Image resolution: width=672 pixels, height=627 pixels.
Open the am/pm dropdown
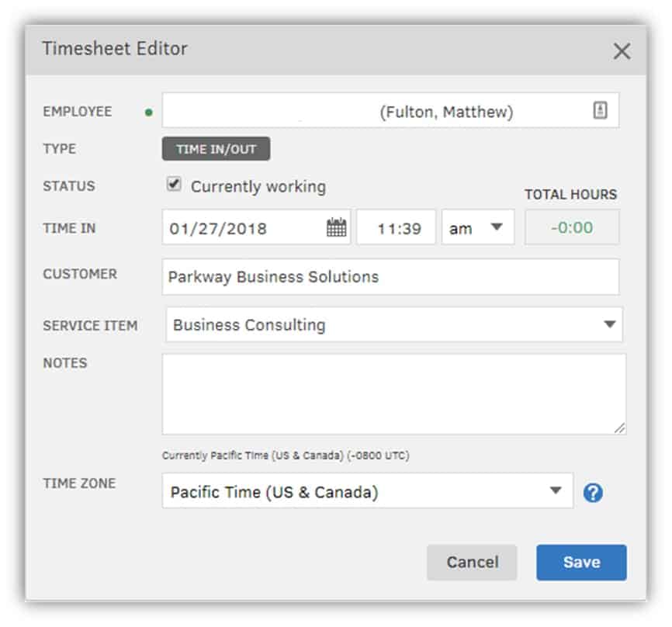(x=478, y=227)
